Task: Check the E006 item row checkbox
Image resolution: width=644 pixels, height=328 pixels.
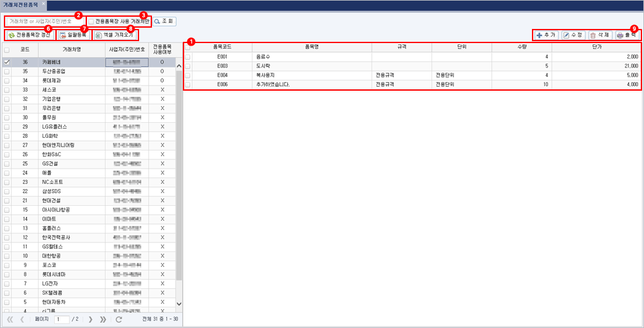Action: (x=187, y=85)
